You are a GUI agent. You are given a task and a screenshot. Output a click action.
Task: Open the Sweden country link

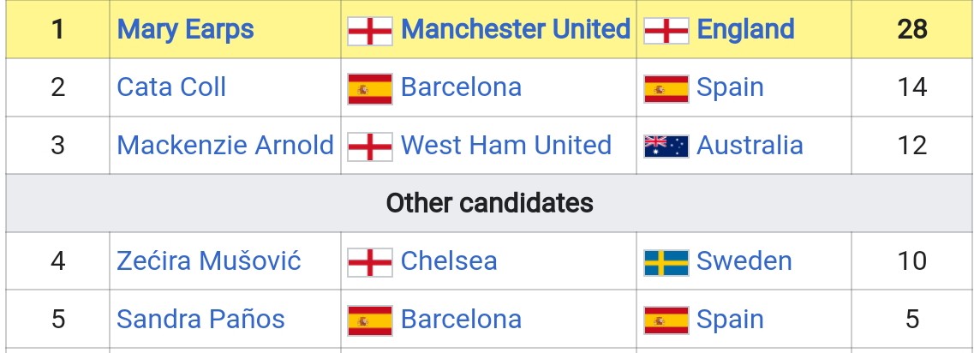pos(744,261)
